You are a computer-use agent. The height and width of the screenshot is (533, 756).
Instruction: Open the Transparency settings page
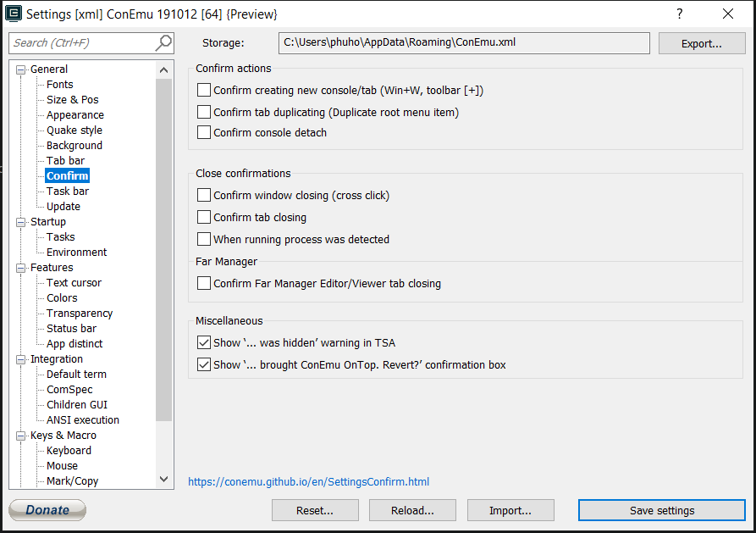pyautogui.click(x=79, y=313)
